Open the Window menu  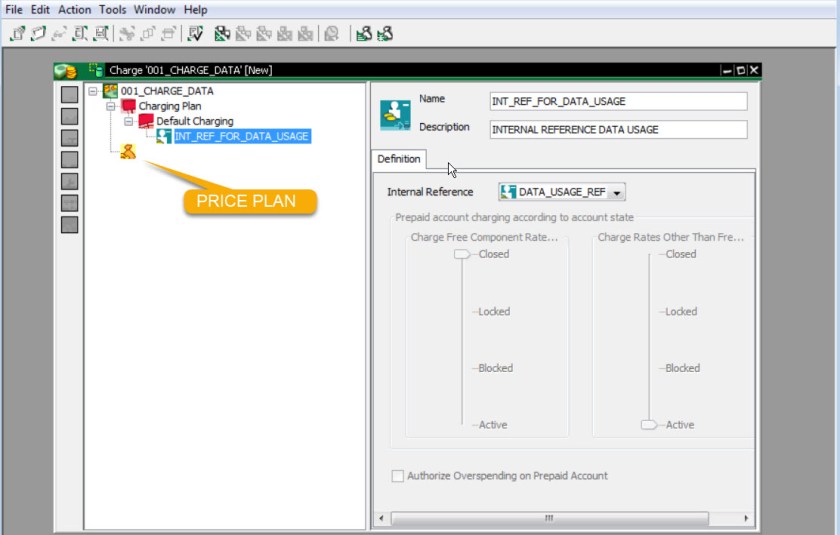154,10
